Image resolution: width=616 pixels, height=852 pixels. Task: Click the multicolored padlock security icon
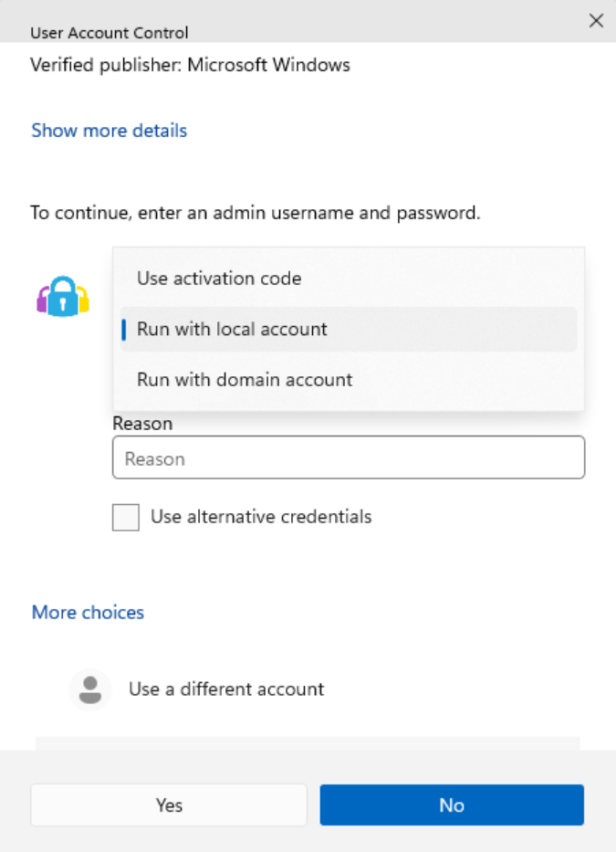coord(62,297)
